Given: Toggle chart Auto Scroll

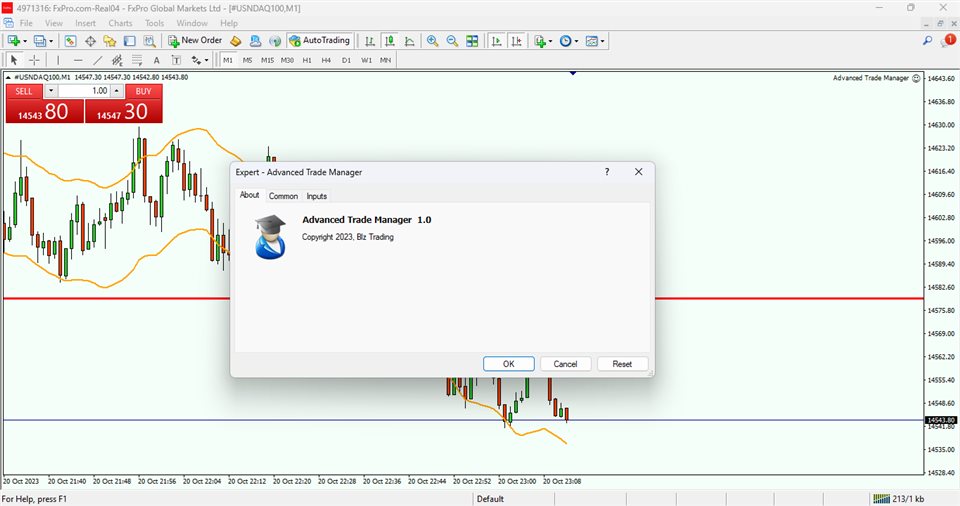Looking at the screenshot, I should pyautogui.click(x=497, y=41).
